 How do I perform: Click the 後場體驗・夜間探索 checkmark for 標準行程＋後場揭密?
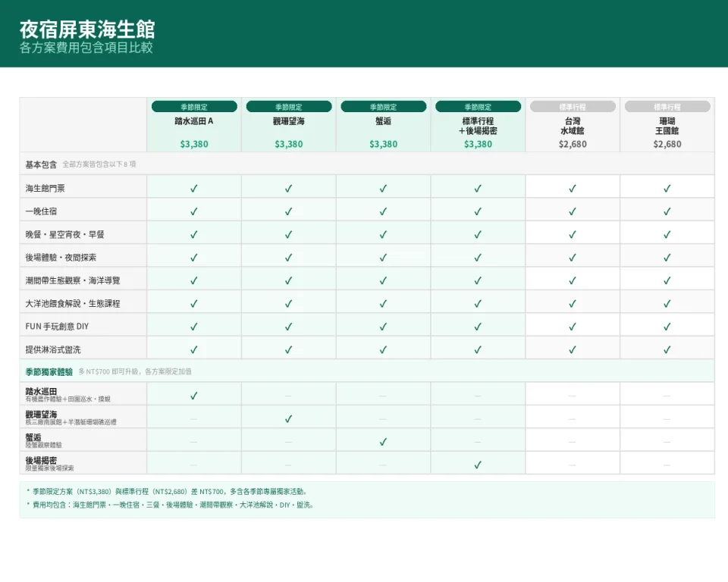coord(479,258)
